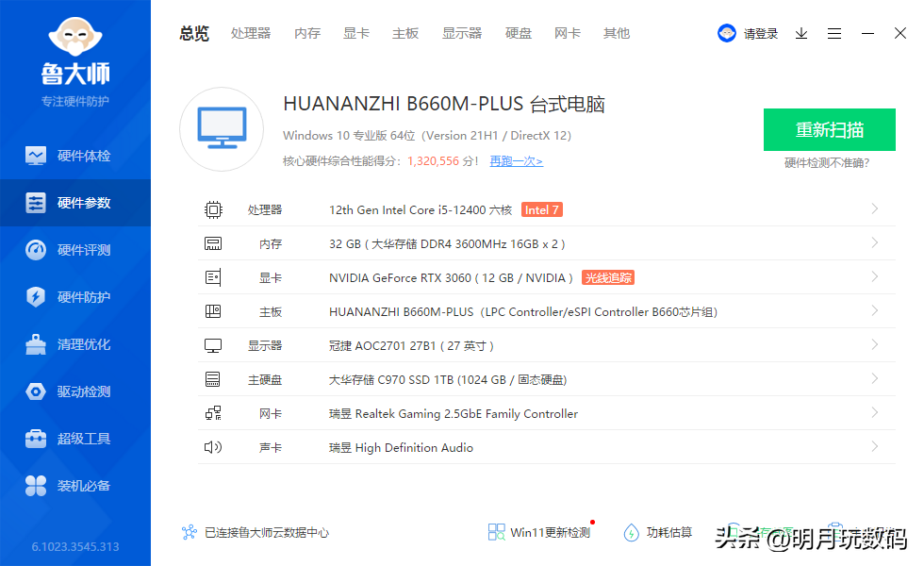The width and height of the screenshot is (924, 566).
Task: Click the 光线追踪 ray tracing badge
Action: (608, 277)
